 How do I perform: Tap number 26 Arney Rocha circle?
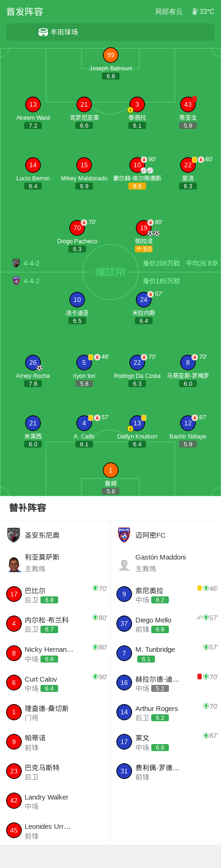click(33, 362)
